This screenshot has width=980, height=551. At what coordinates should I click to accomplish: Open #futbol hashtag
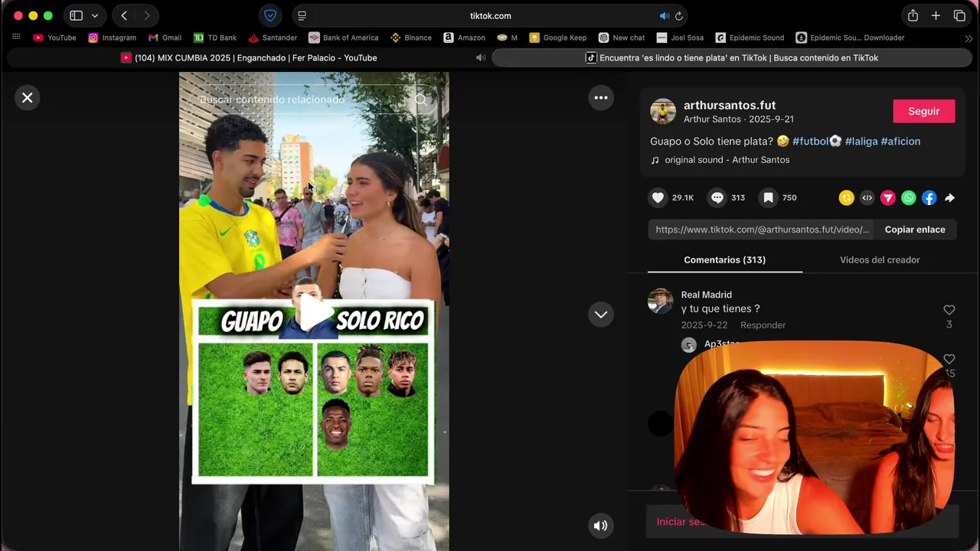click(x=817, y=141)
